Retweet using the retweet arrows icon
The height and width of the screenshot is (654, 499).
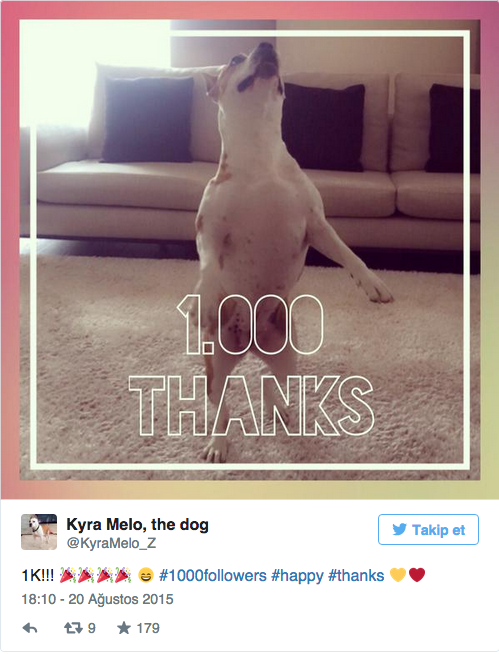coord(73,628)
